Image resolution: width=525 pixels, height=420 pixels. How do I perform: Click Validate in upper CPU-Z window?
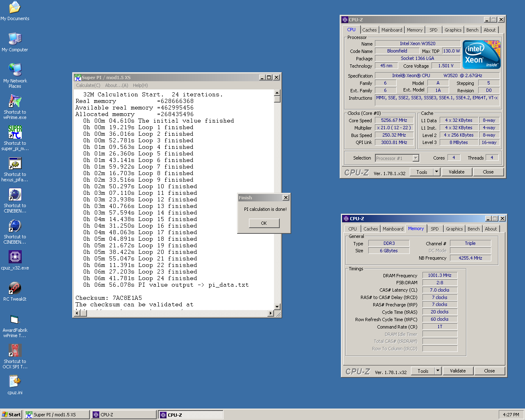(x=457, y=172)
